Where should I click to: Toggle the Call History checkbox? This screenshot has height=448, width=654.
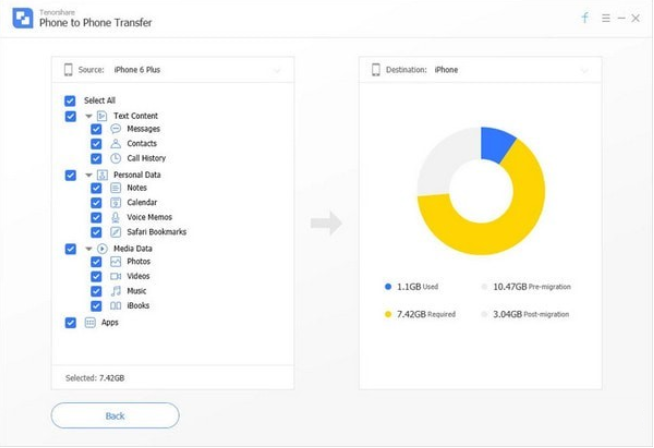point(96,159)
